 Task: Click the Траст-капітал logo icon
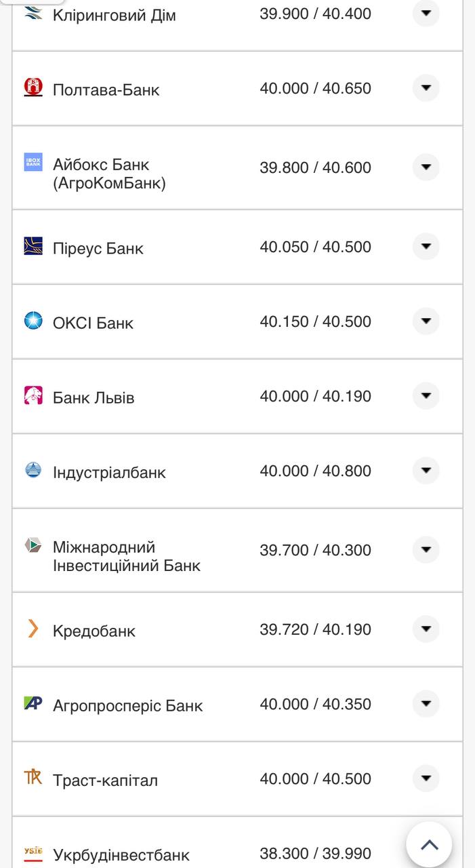coord(32,778)
